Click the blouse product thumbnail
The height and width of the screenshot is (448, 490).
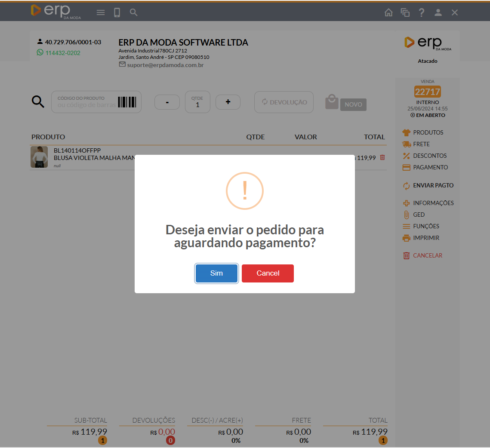(39, 157)
